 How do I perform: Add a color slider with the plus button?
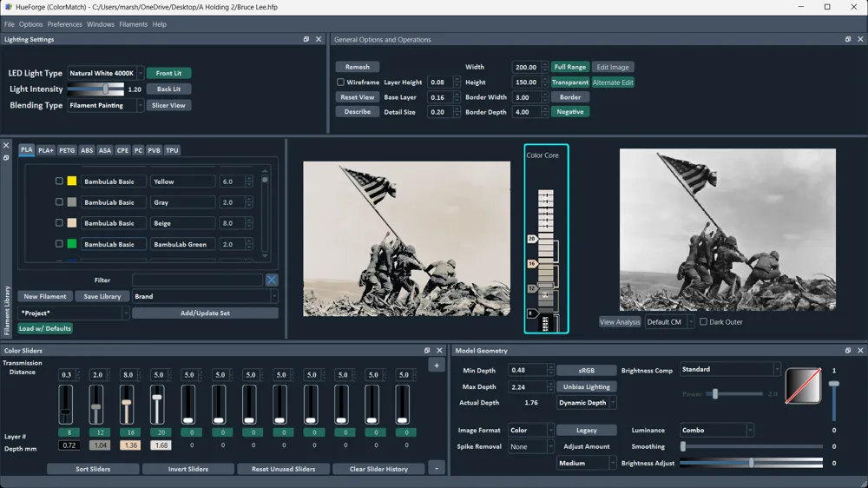click(437, 366)
